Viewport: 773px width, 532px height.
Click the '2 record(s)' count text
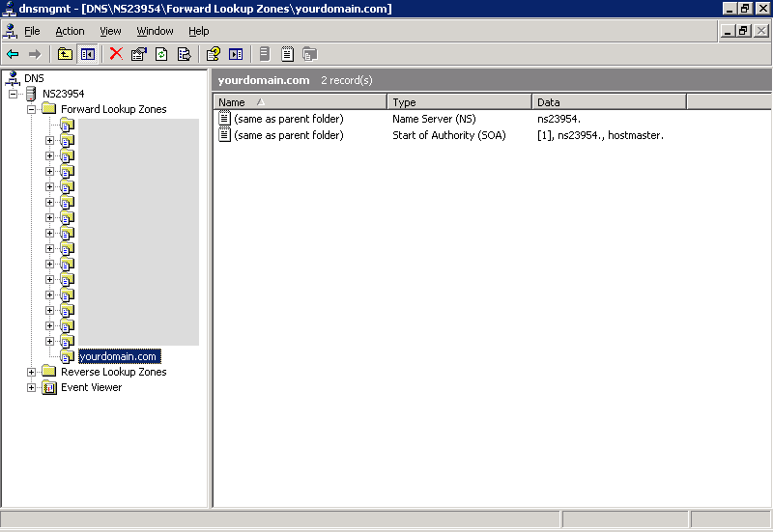[347, 80]
